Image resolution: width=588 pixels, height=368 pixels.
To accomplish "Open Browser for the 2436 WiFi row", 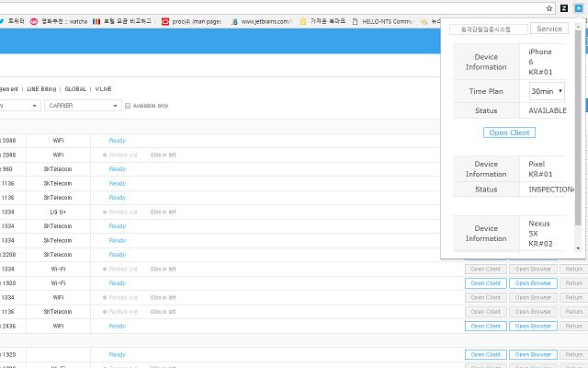I will click(533, 326).
